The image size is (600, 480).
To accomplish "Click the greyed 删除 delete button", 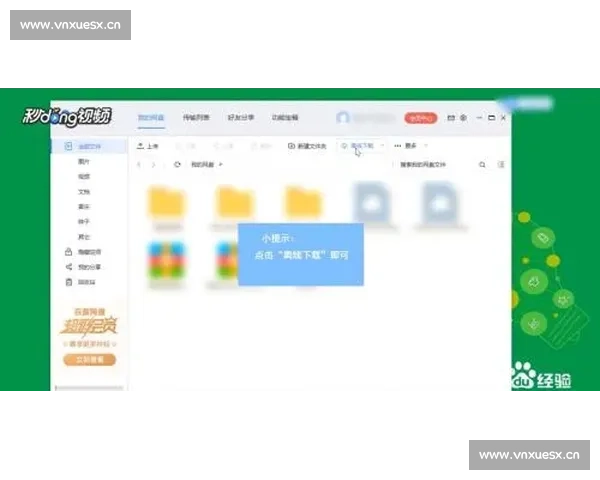I will tap(261, 146).
